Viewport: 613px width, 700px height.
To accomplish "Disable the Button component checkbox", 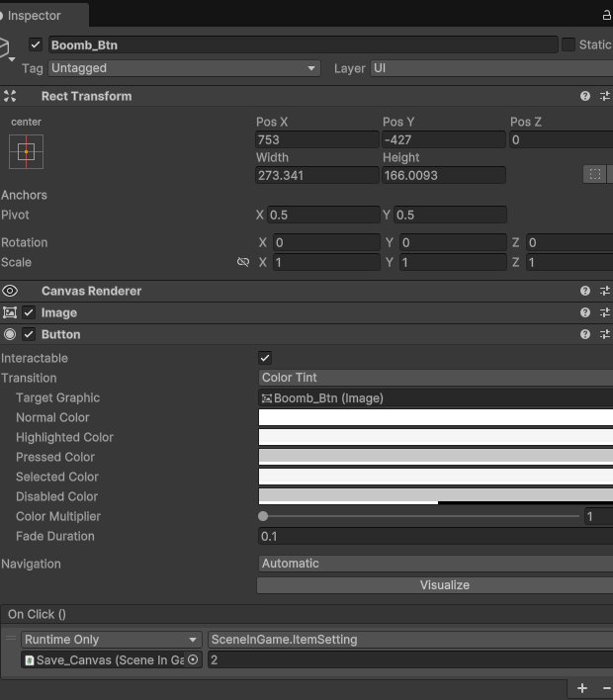I will pyautogui.click(x=29, y=334).
